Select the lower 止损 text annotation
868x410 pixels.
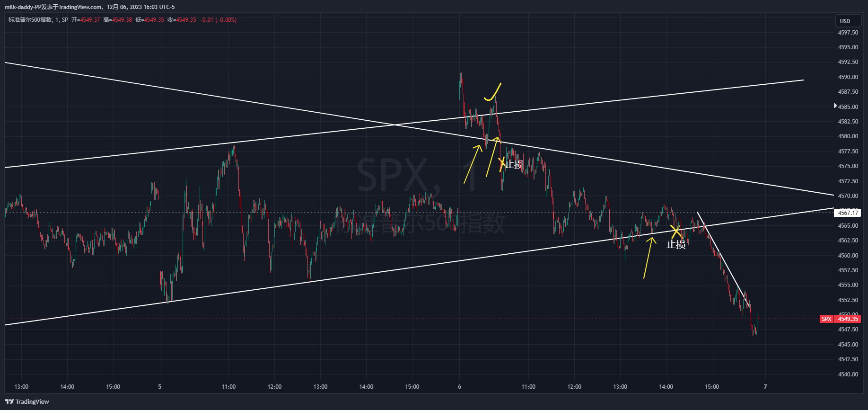click(676, 245)
